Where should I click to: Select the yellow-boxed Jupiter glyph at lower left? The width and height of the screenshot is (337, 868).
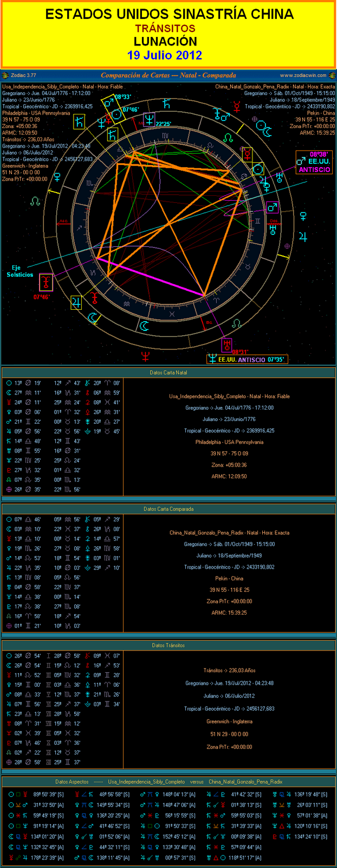77,302
